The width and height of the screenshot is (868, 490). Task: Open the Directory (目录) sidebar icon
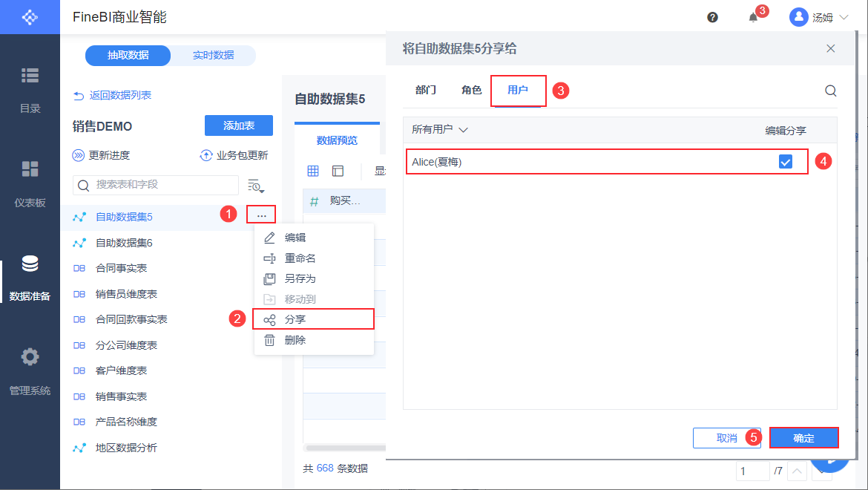point(30,87)
